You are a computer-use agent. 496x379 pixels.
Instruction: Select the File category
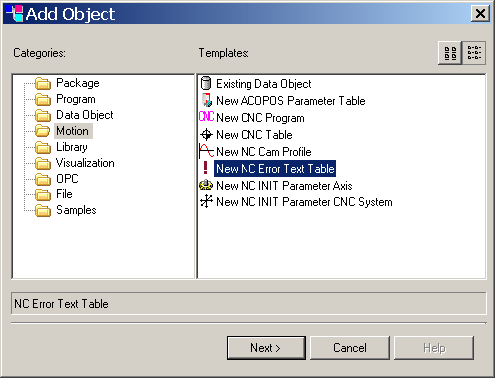click(64, 194)
